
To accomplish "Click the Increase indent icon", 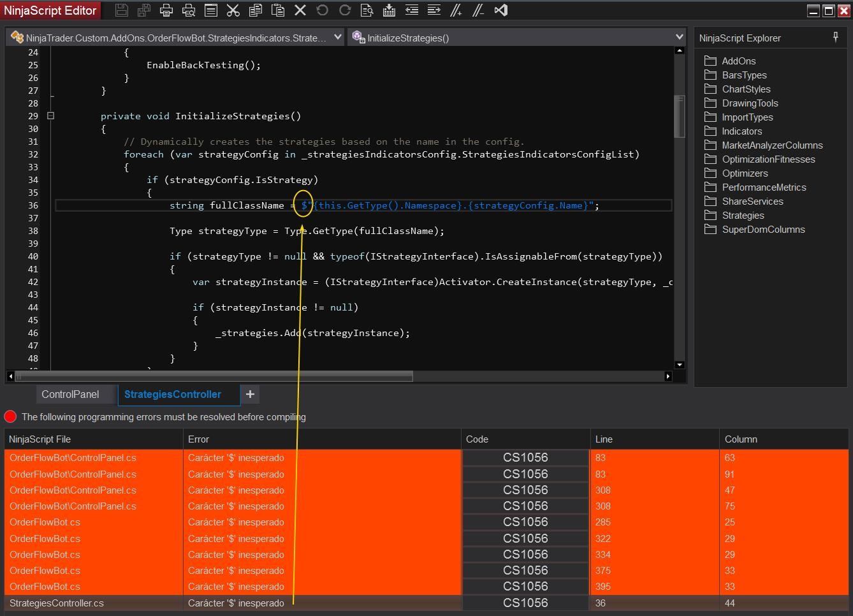I will pos(434,10).
